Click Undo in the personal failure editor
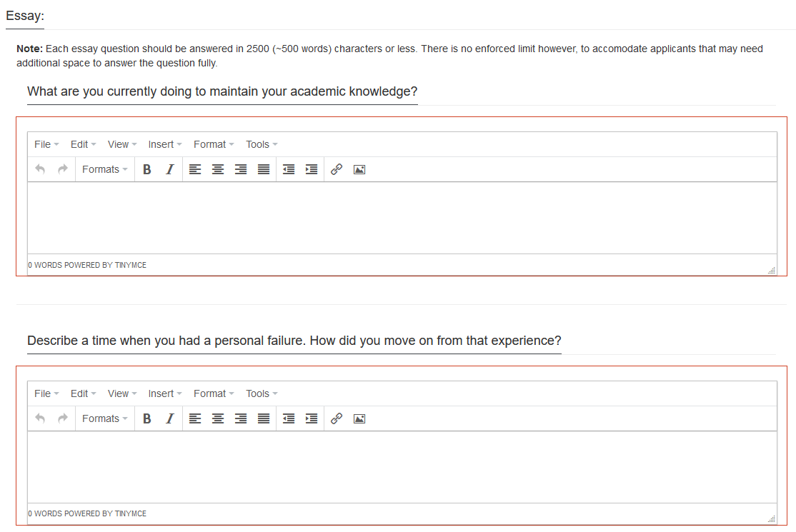Image resolution: width=796 pixels, height=532 pixels. coord(40,418)
